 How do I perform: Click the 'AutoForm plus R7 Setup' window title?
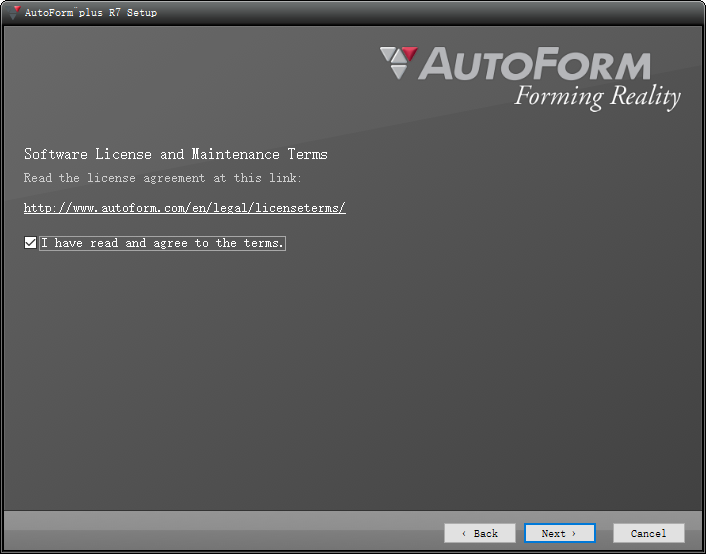click(x=91, y=13)
